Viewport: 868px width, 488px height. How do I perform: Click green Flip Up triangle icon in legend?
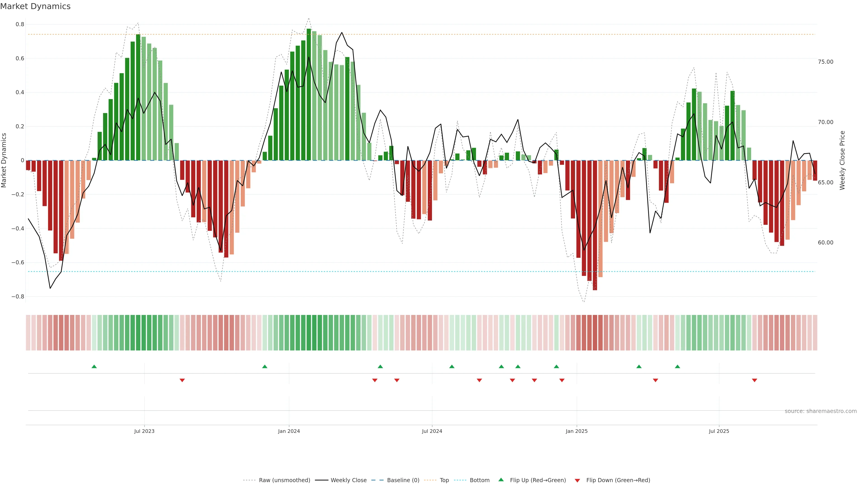[501, 480]
